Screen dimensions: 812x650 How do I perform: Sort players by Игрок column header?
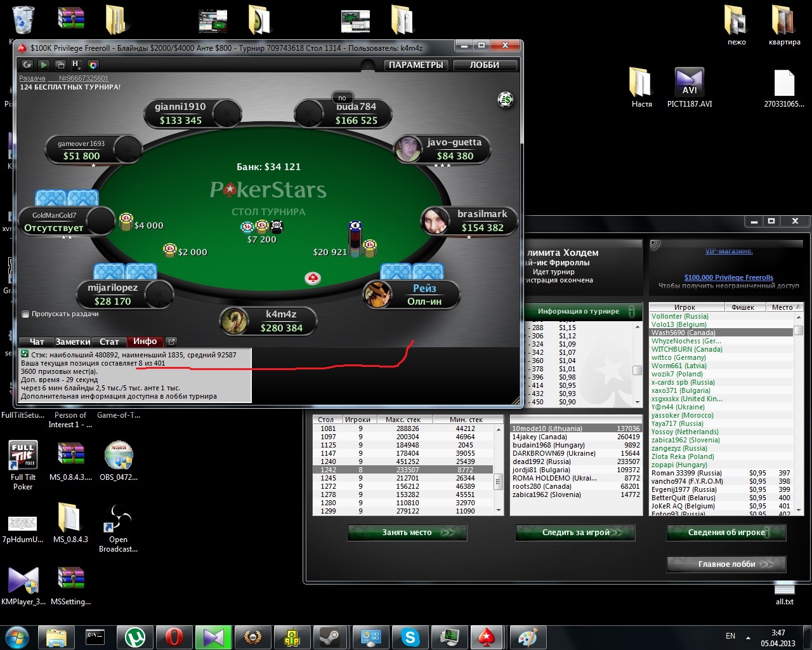[685, 307]
